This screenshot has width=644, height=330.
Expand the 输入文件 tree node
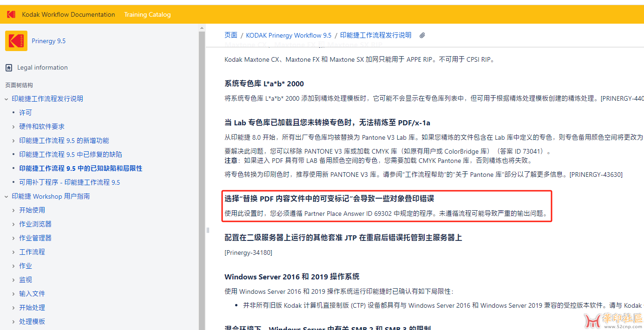13,294
